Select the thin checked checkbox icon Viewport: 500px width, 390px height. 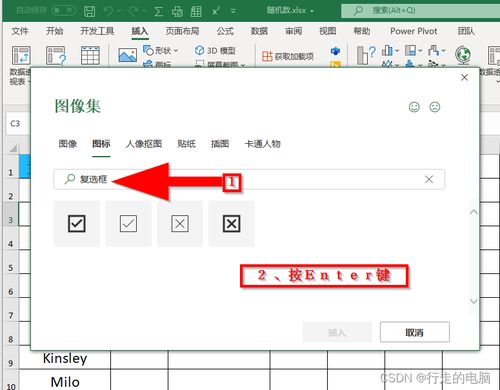click(128, 223)
